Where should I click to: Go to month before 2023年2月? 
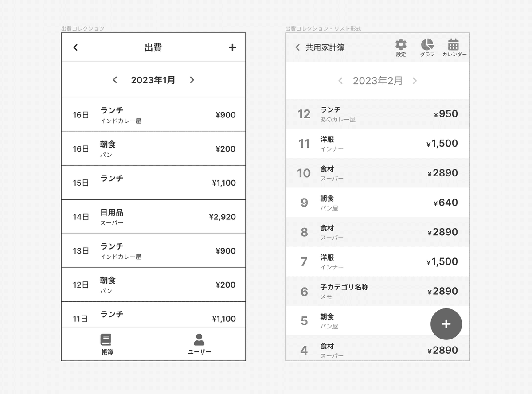(x=340, y=81)
